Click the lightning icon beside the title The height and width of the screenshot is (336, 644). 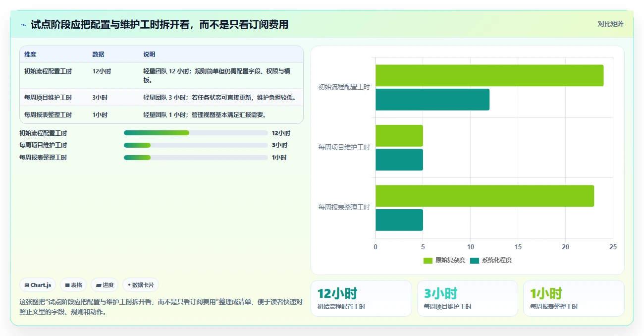point(24,25)
